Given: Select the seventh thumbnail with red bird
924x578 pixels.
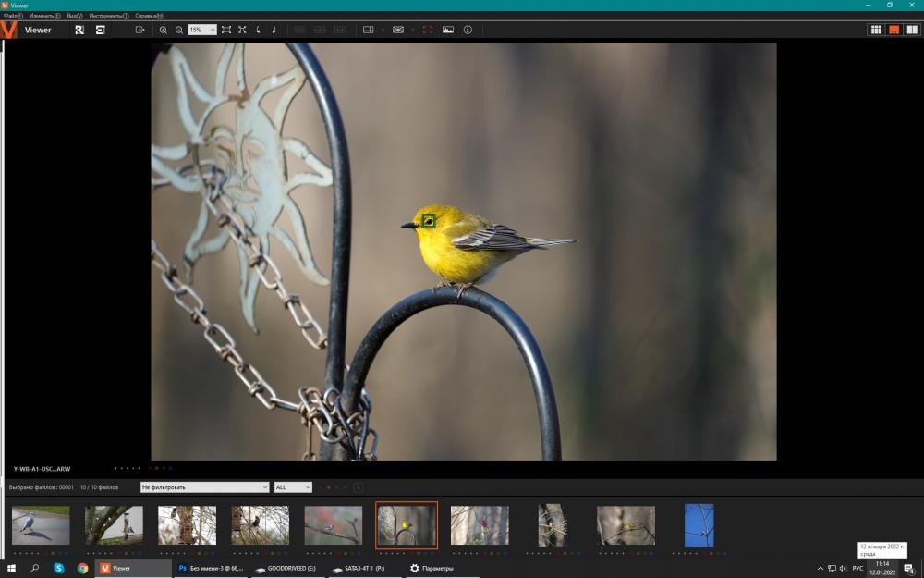Looking at the screenshot, I should 480,525.
